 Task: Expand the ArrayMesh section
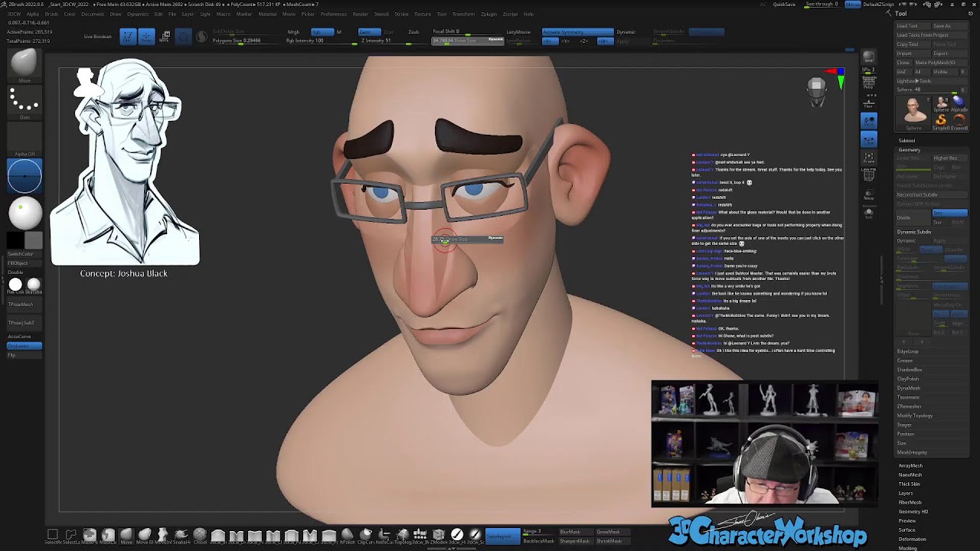(x=910, y=465)
